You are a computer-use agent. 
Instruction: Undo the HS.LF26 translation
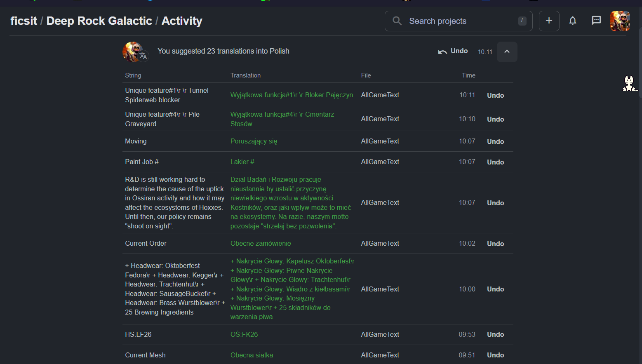point(495,334)
